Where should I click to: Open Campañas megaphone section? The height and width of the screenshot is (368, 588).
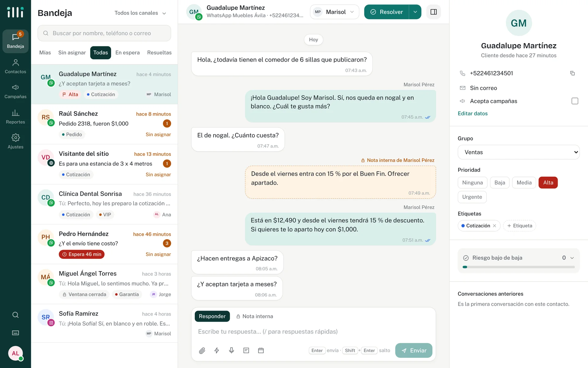[15, 91]
